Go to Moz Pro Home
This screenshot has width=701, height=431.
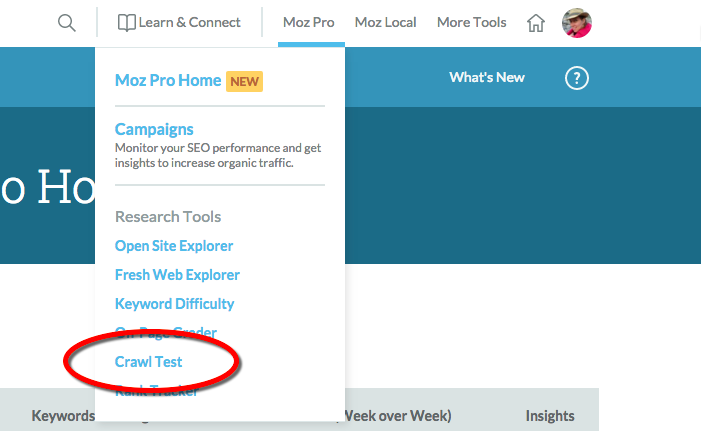[168, 80]
